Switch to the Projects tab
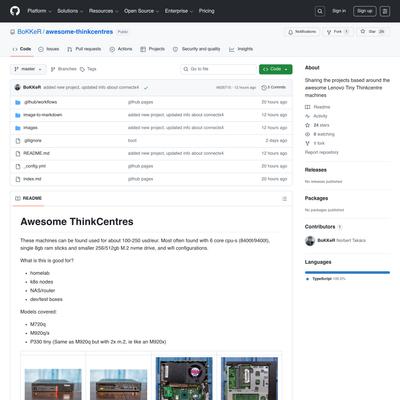 point(152,49)
